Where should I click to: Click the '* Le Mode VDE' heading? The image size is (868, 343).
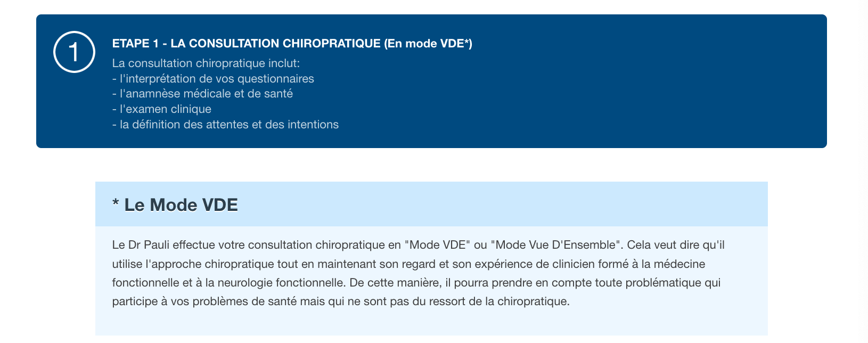pos(175,205)
